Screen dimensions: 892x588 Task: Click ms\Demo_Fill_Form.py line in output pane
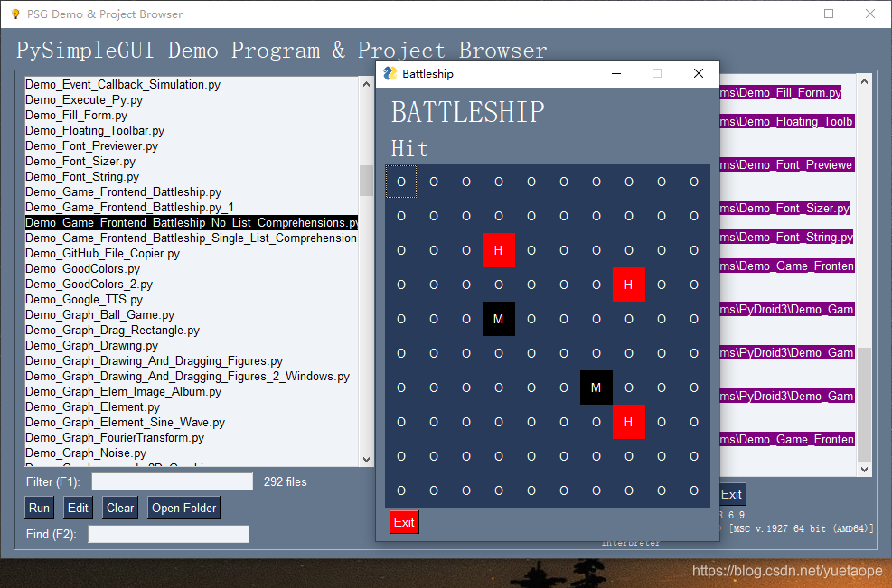point(781,92)
